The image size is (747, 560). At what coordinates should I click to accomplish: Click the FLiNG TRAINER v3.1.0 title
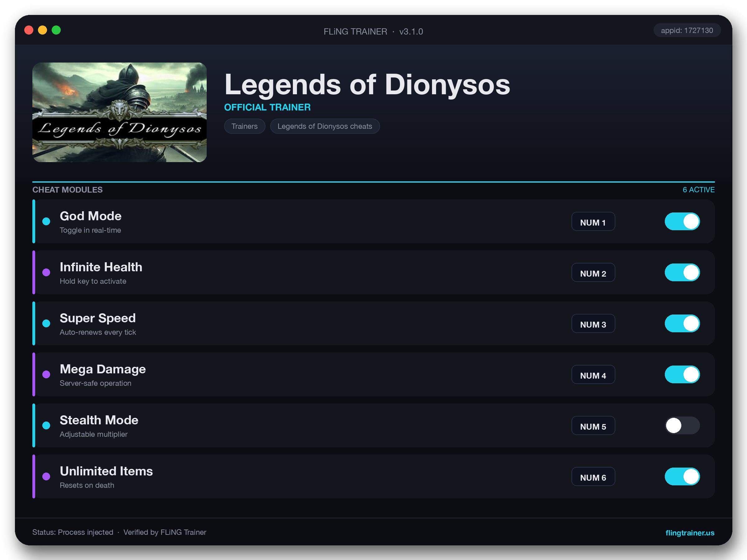[x=373, y=31]
